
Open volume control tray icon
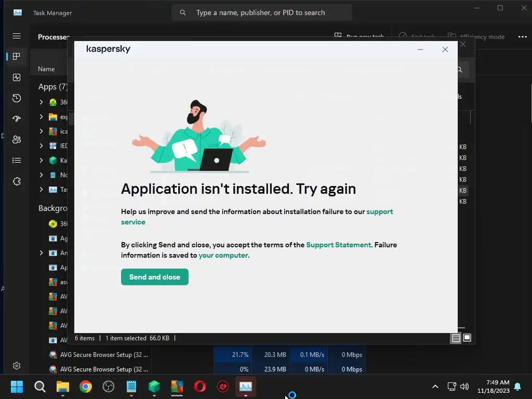click(x=464, y=387)
